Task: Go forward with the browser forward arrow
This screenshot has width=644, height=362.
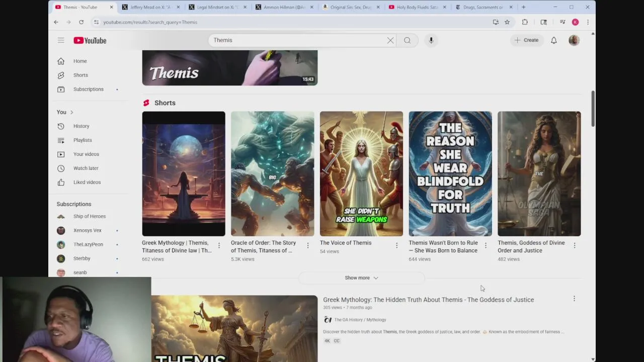Action: (x=68, y=22)
